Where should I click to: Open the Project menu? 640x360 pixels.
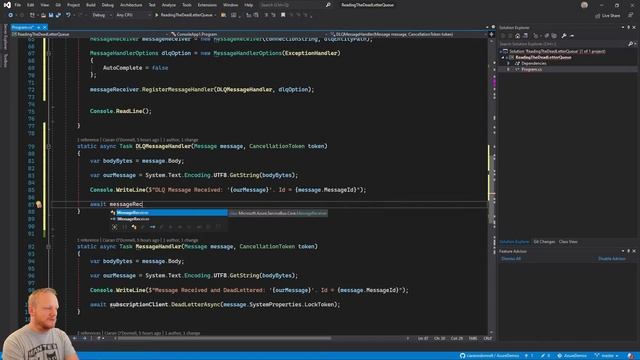pos(73,5)
